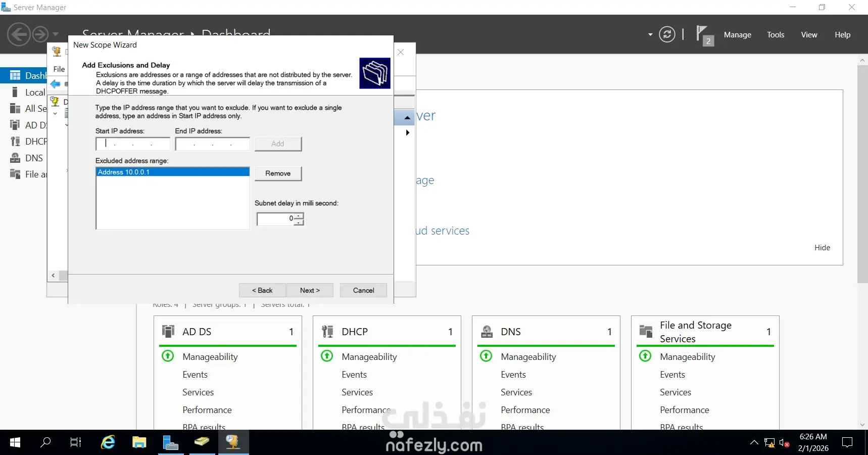Open Manageability in the DNS tile
Screen dimensions: 868x455
528,357
